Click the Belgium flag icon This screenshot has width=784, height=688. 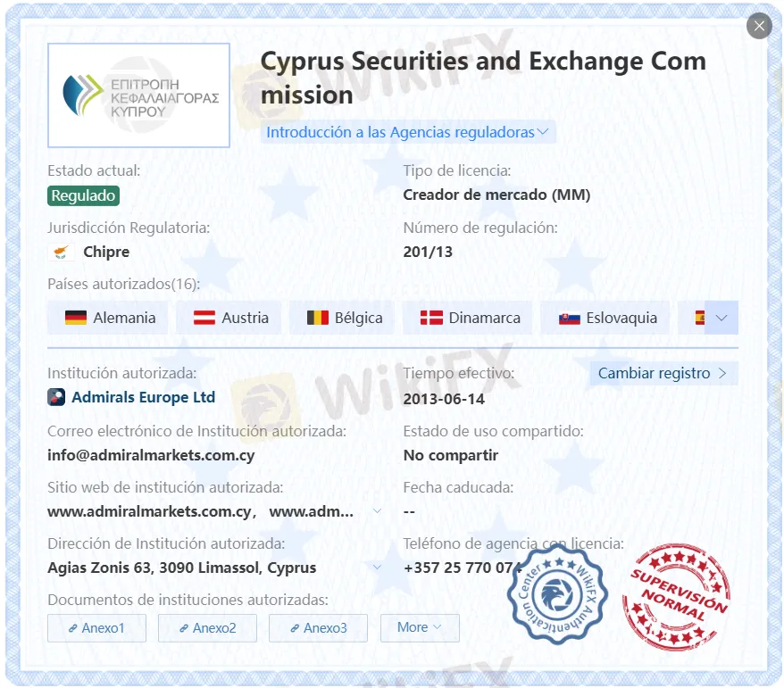(x=318, y=318)
